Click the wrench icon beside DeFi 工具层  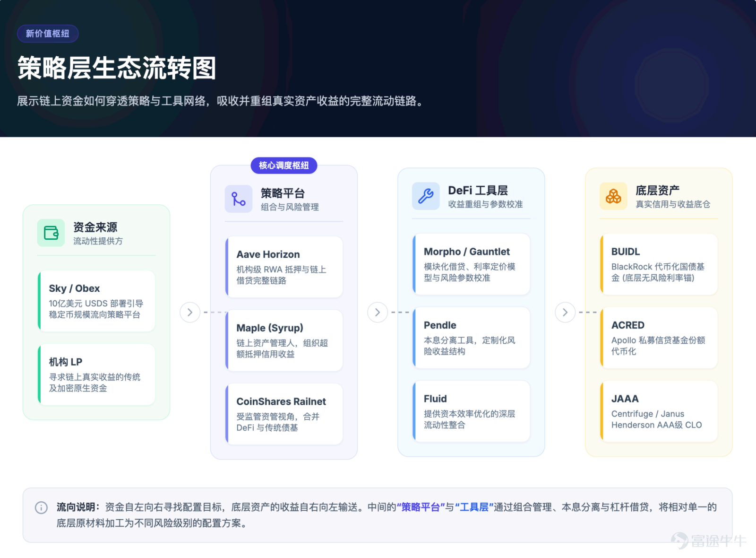(x=426, y=196)
